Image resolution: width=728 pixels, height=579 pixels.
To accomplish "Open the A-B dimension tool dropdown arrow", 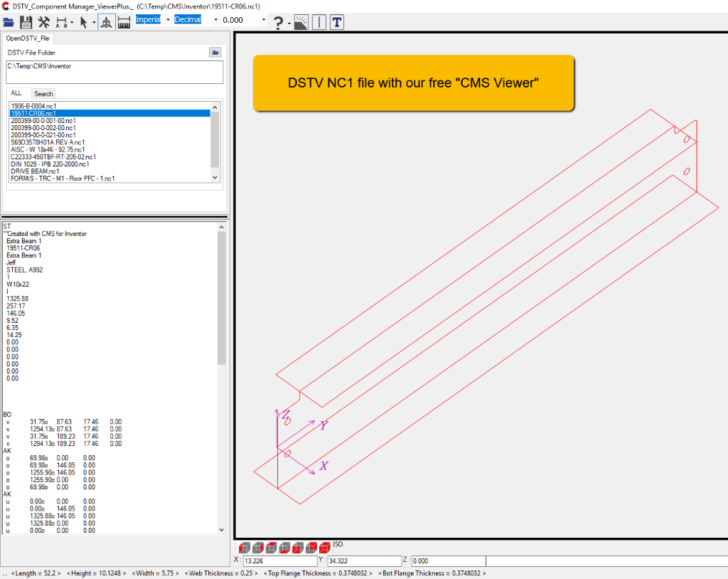I will coord(72,22).
